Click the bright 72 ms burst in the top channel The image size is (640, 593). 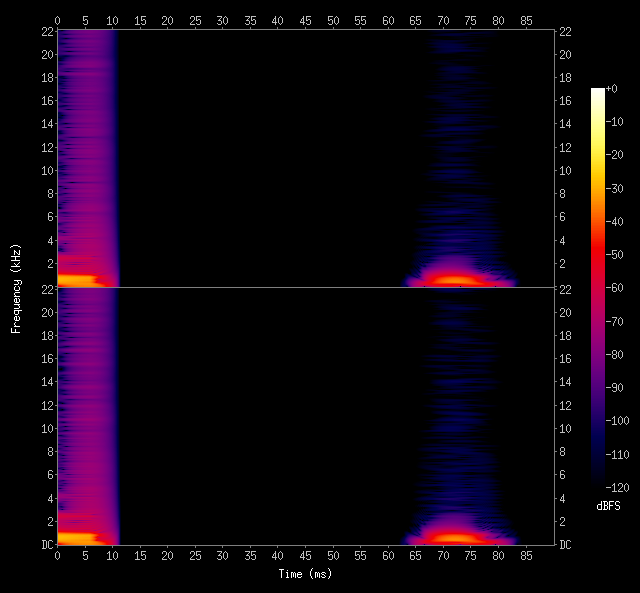(x=453, y=281)
